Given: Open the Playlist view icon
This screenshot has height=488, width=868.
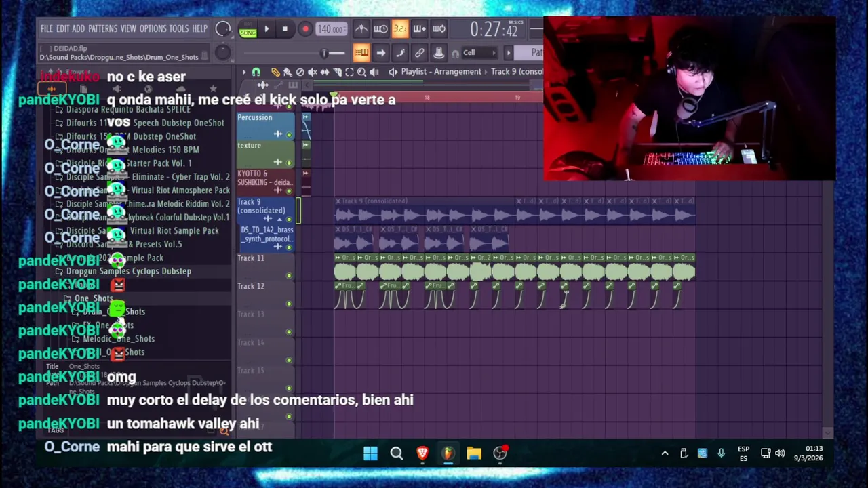Looking at the screenshot, I should [x=361, y=53].
